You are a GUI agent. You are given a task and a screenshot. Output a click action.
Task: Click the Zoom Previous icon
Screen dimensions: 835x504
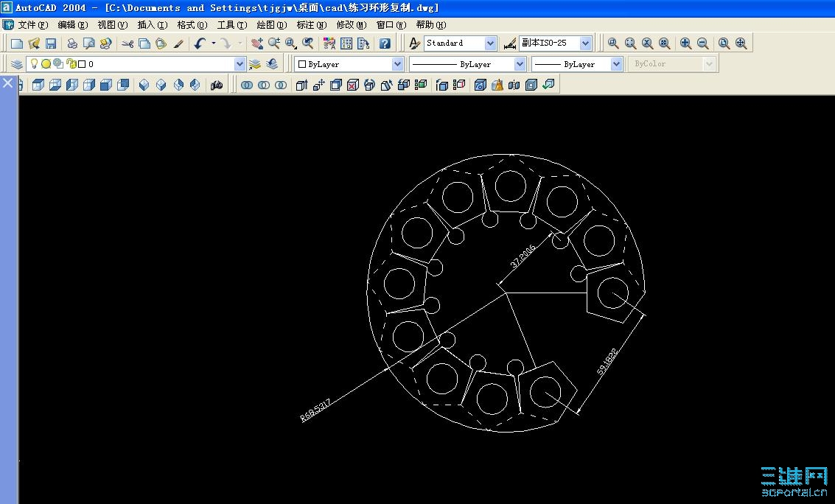point(308,43)
